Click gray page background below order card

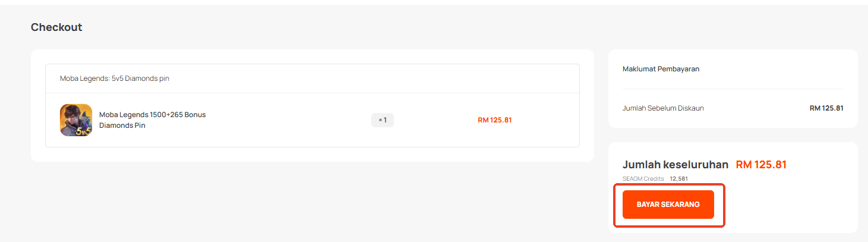coord(297,202)
